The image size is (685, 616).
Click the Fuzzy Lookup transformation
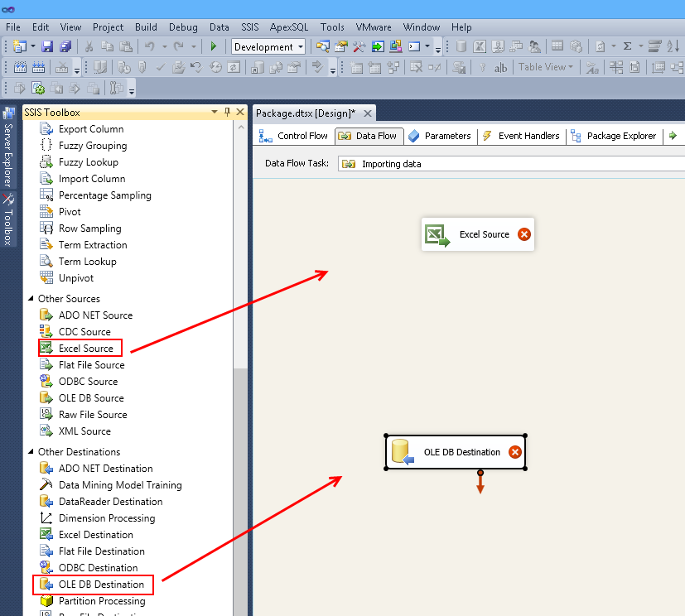(x=88, y=162)
